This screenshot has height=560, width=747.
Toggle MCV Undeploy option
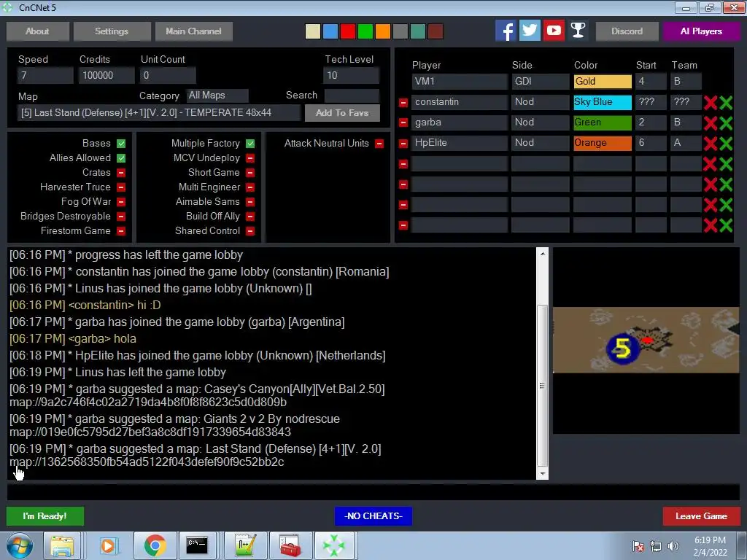[x=250, y=158]
